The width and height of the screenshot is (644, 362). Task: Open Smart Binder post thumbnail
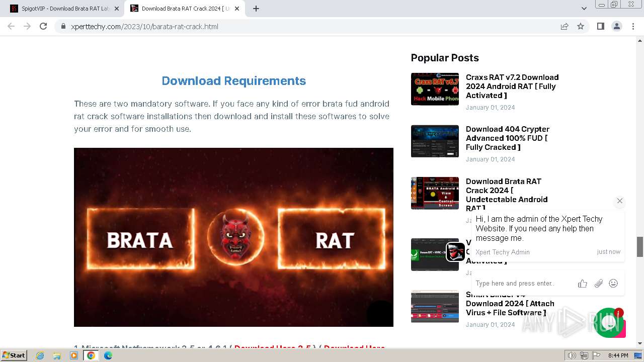tap(435, 306)
